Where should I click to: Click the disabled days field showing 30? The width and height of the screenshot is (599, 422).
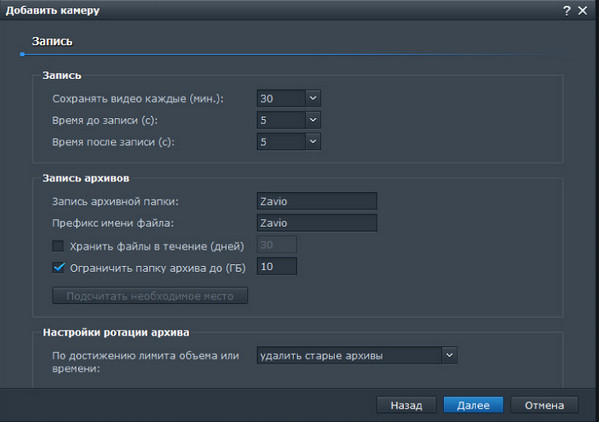[x=277, y=244]
